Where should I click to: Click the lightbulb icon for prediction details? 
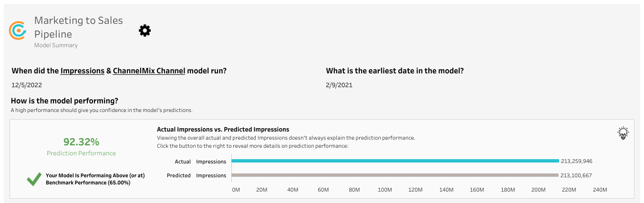(x=623, y=133)
